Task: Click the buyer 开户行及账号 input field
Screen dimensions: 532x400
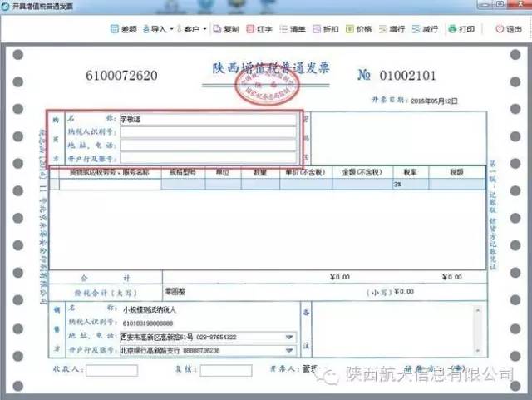Action: [x=209, y=158]
